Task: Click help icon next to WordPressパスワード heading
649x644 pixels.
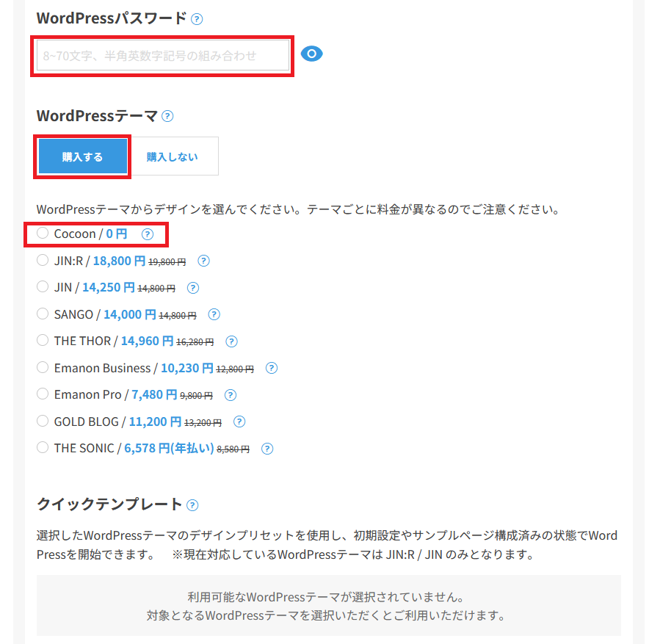Action: coord(197,19)
